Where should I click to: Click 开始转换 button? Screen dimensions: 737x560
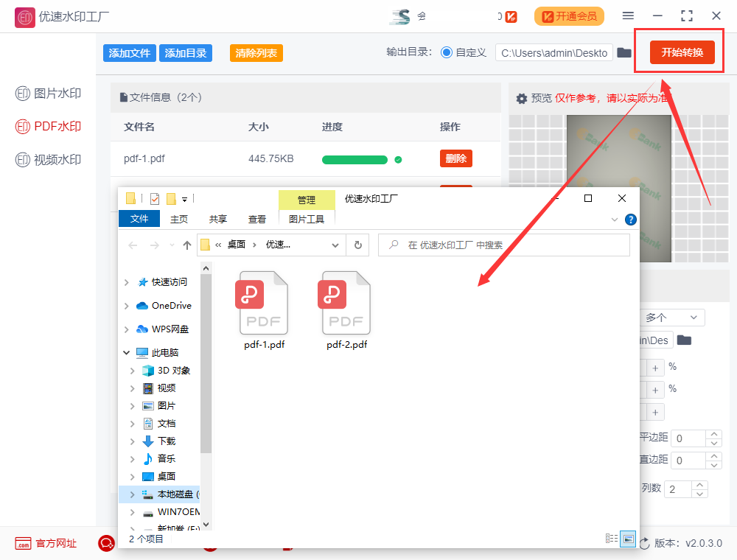click(x=682, y=52)
